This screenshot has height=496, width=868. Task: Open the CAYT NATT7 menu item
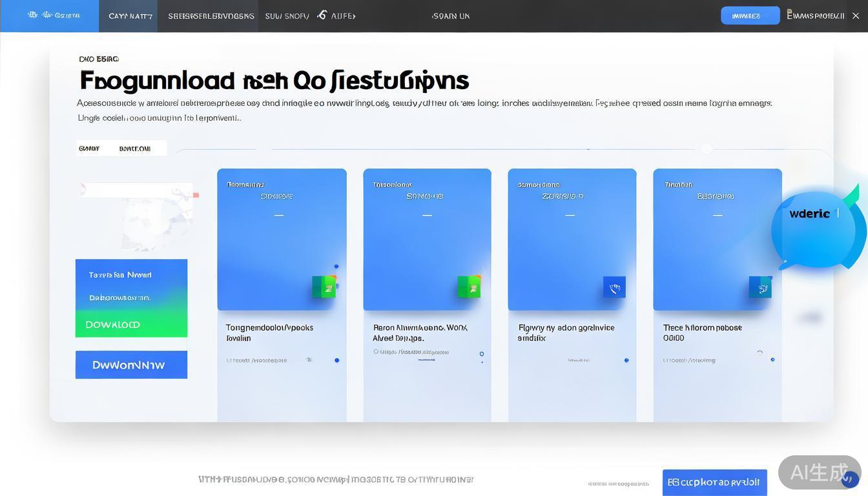[x=130, y=16]
